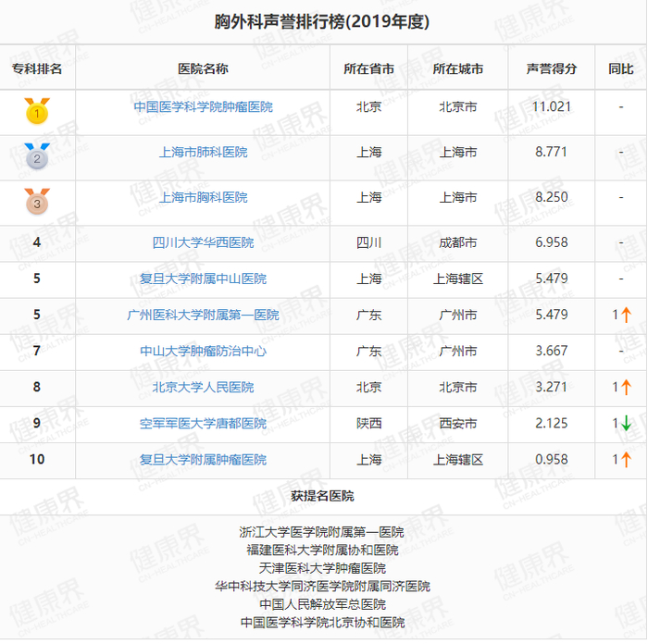The image size is (648, 644).
Task: Click the orange up arrow for 广州医科大学附属第一医院
Action: tap(627, 316)
